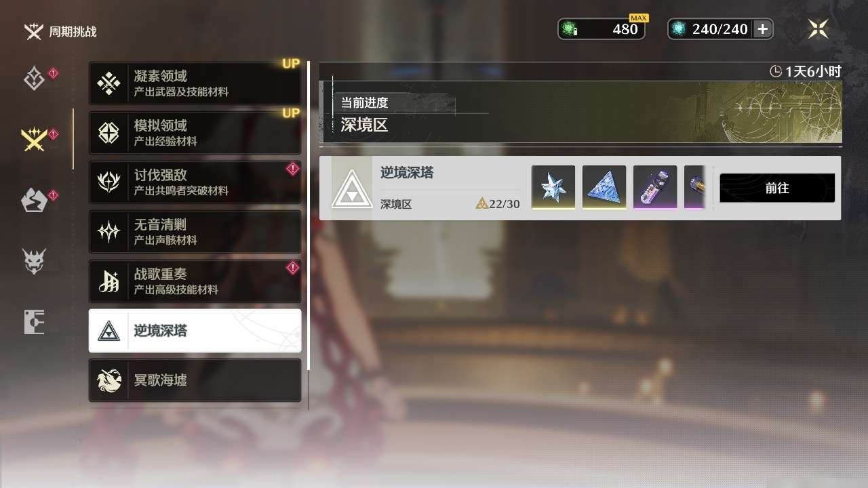Select 凝素领域 challenge entry

(195, 83)
